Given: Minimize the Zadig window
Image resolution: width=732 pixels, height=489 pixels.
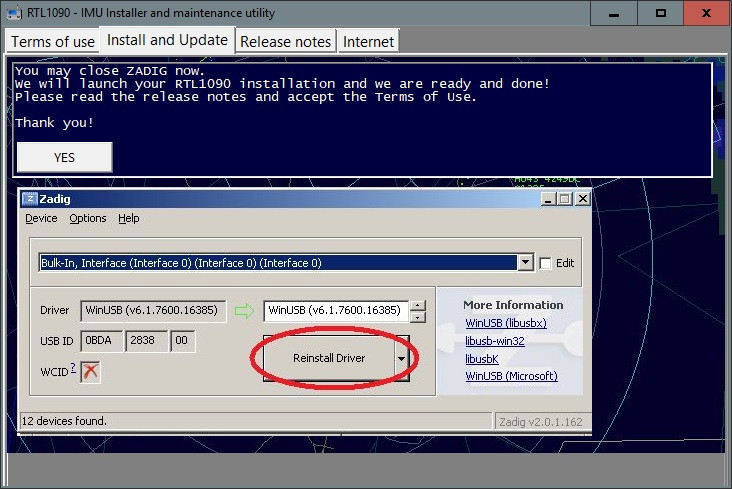Looking at the screenshot, I should [x=549, y=199].
